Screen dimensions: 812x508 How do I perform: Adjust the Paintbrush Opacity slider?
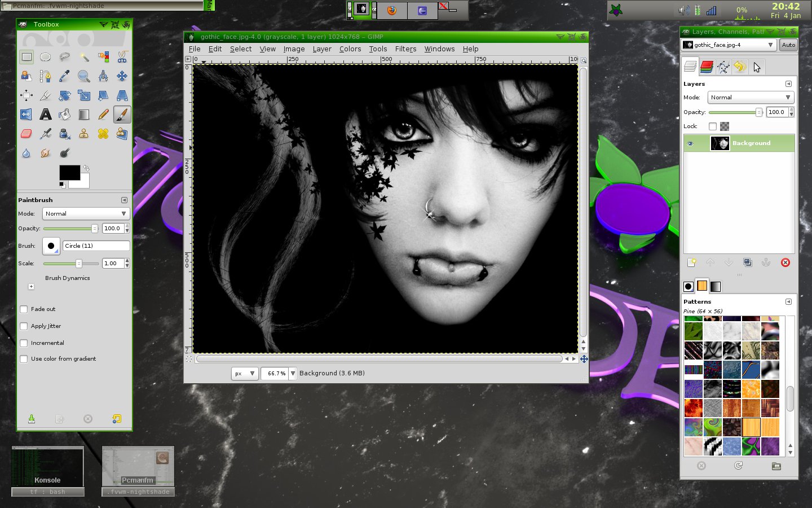[71, 229]
